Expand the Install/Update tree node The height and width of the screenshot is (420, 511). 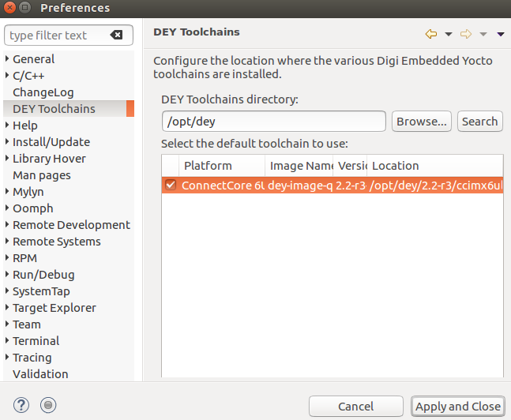tap(7, 142)
